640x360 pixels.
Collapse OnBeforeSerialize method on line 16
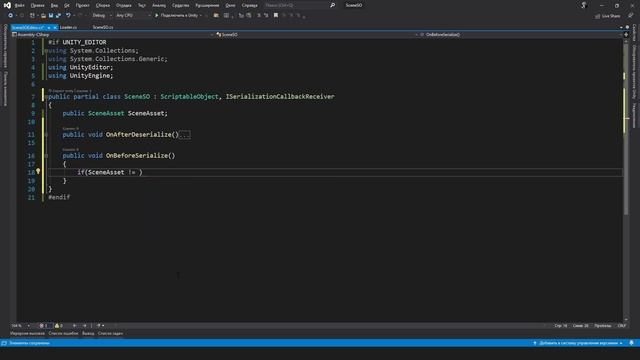click(x=46, y=156)
